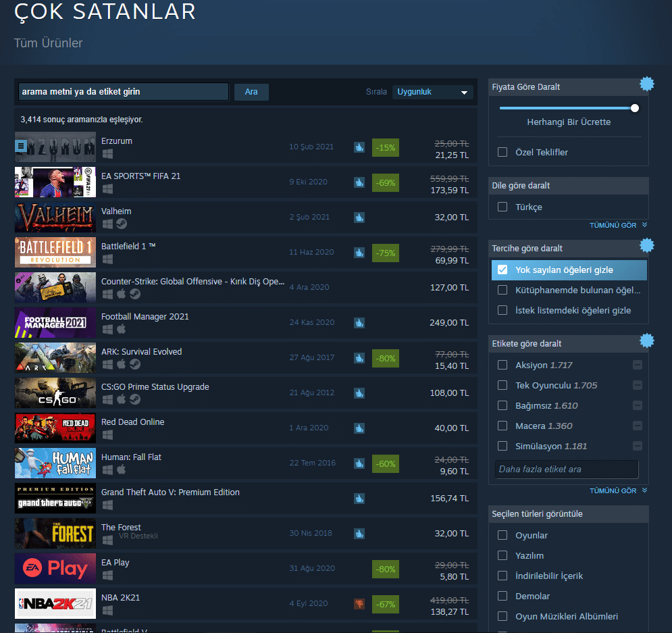Viewport: 672px width, 633px height.
Task: Click the Battlefield 1 Revolution thumbnail
Action: pos(55,253)
